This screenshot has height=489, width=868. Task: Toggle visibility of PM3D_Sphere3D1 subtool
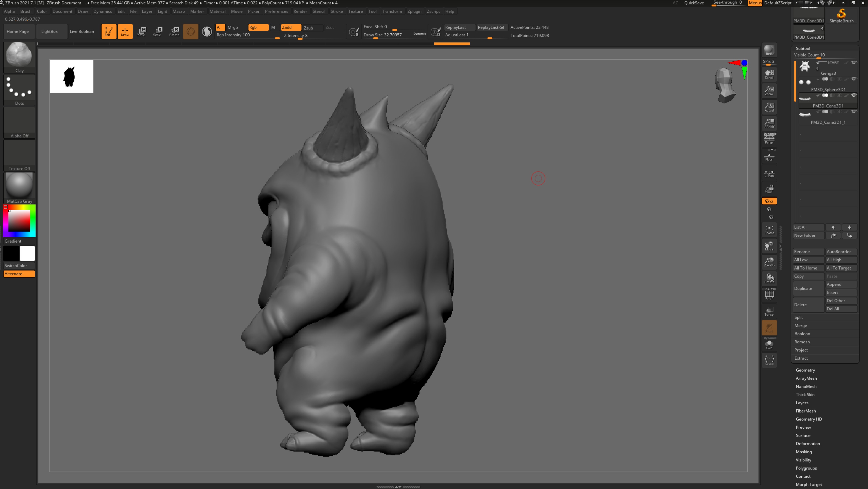pyautogui.click(x=854, y=79)
